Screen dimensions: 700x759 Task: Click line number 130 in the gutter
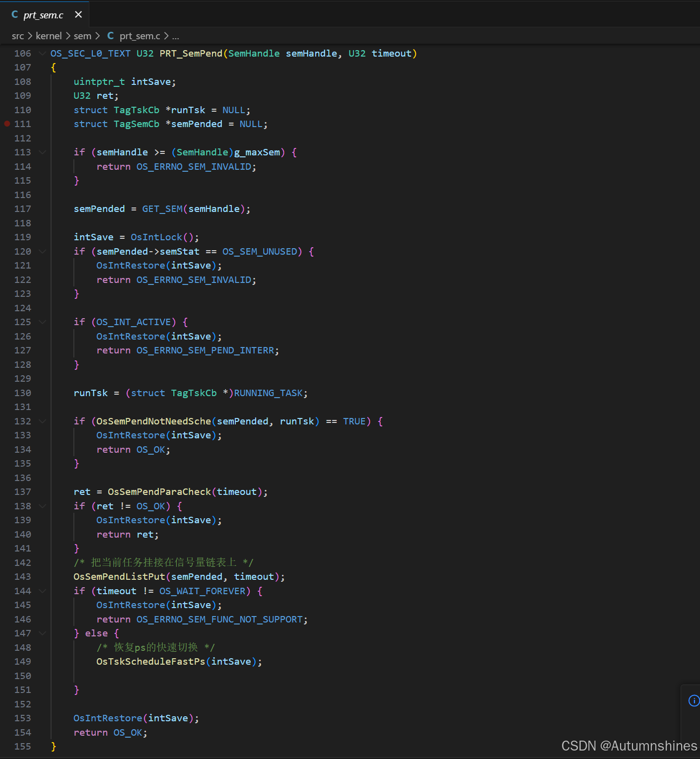(22, 393)
